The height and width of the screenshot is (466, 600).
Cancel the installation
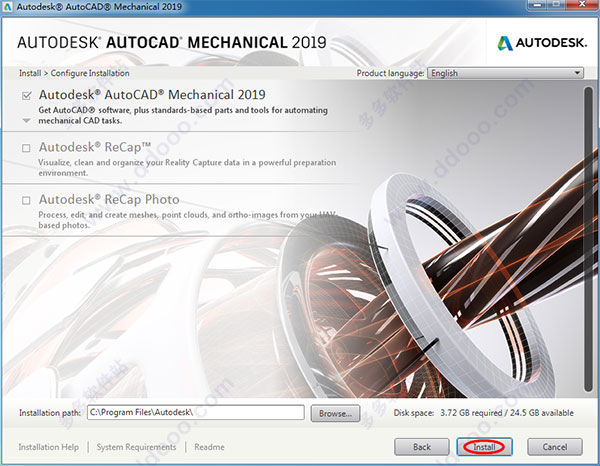coord(555,447)
